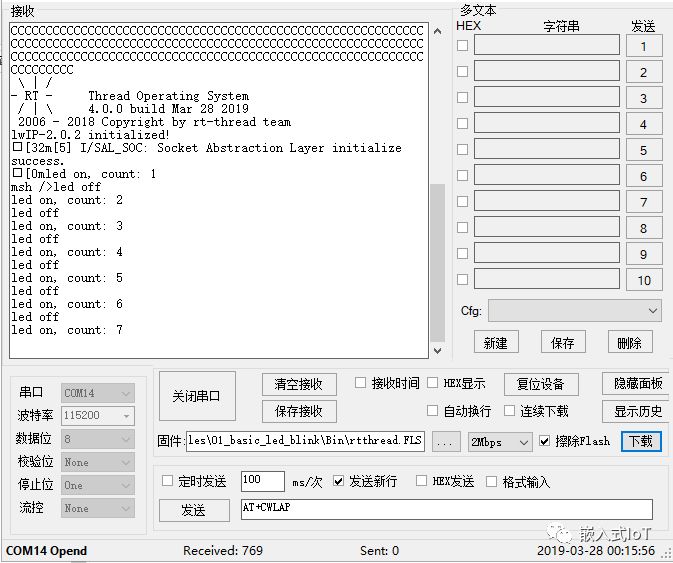Uncheck the 擦除Flash checkbox
This screenshot has height=563, width=673.
coord(545,441)
